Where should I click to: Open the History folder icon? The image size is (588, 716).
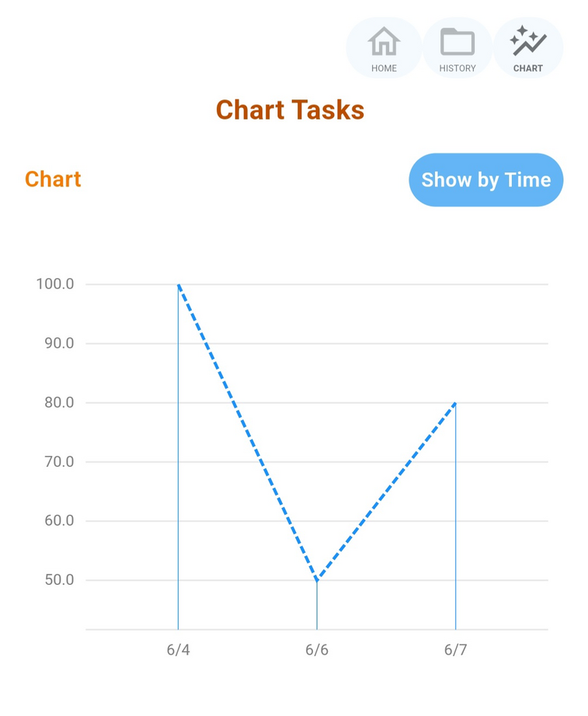click(458, 41)
